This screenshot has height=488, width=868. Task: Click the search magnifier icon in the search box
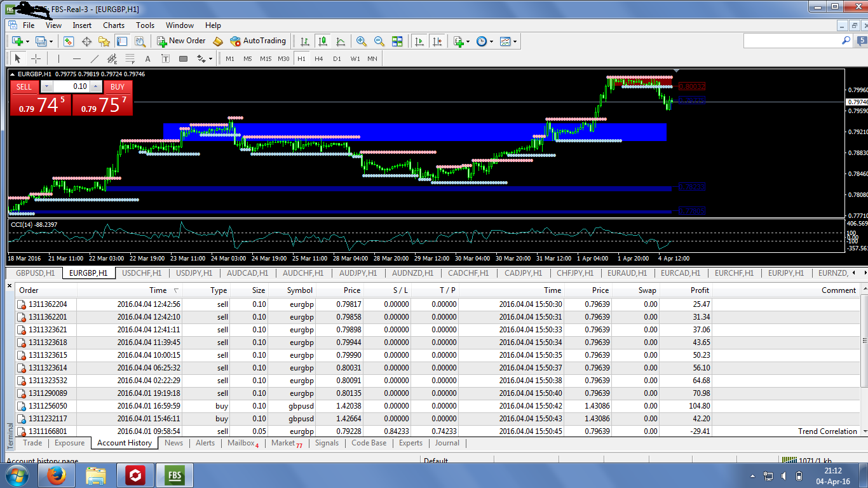pyautogui.click(x=846, y=40)
